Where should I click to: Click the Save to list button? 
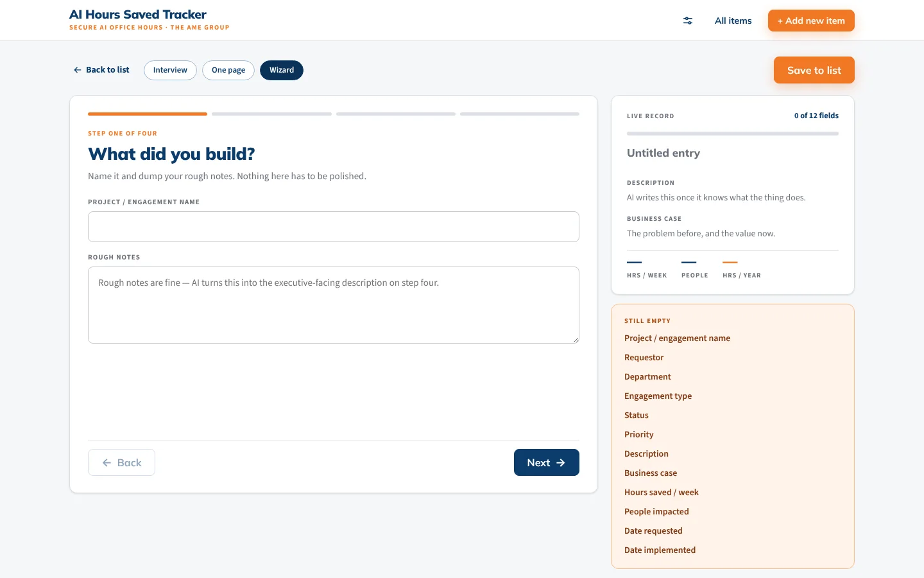pyautogui.click(x=814, y=70)
